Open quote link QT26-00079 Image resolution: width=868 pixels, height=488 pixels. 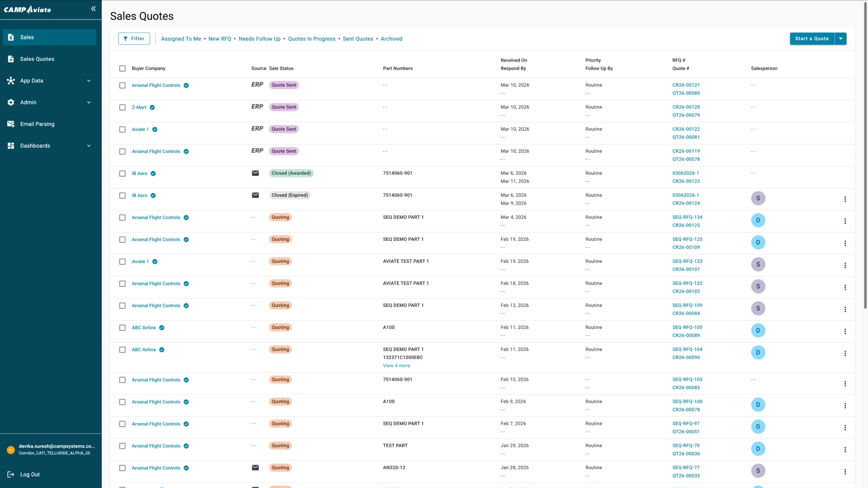click(x=686, y=115)
